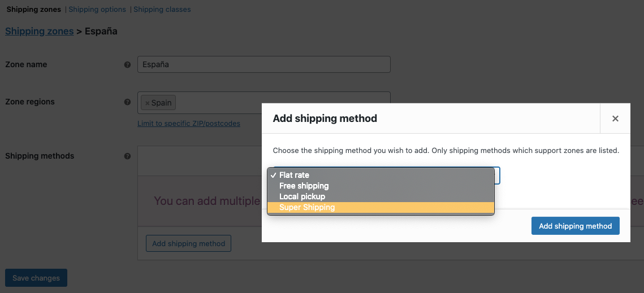Close the Add shipping method dialog
The image size is (644, 293).
(x=615, y=119)
